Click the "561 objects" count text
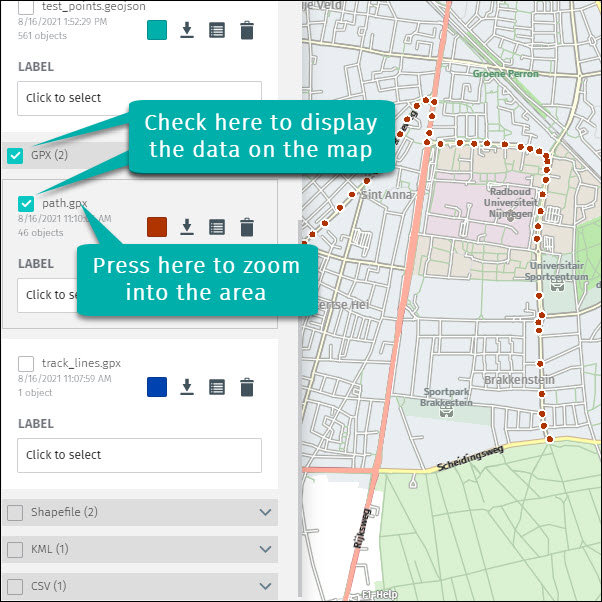Viewport: 602px width, 602px height. coord(42,36)
